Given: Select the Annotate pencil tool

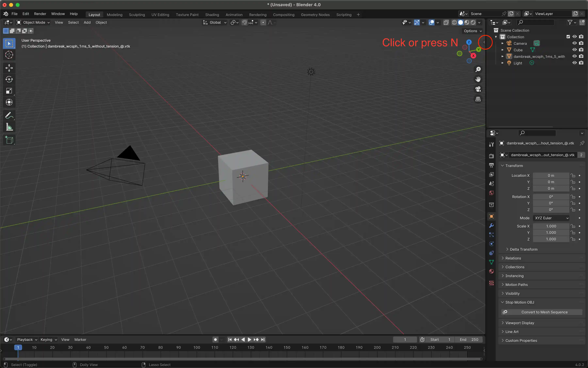Looking at the screenshot, I should [9, 115].
